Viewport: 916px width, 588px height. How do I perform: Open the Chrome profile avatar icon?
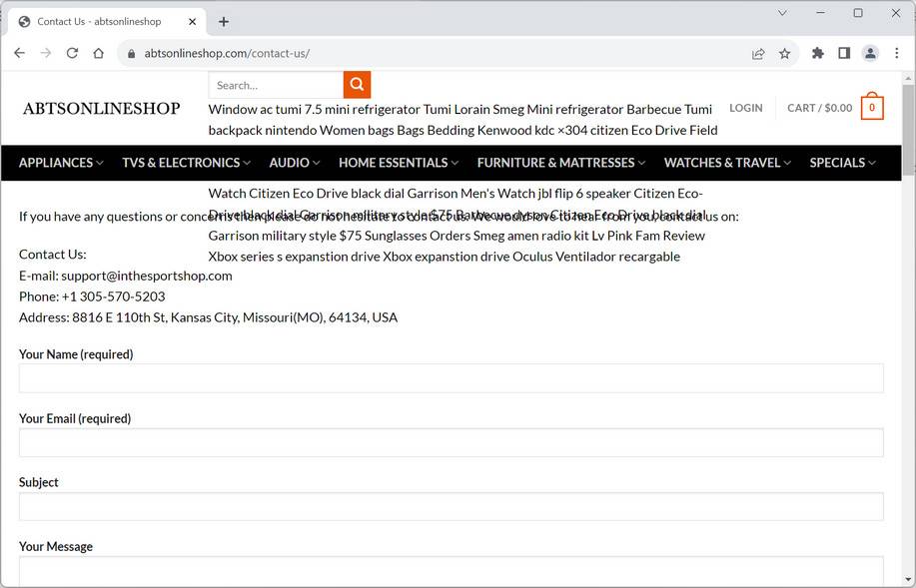(x=870, y=54)
